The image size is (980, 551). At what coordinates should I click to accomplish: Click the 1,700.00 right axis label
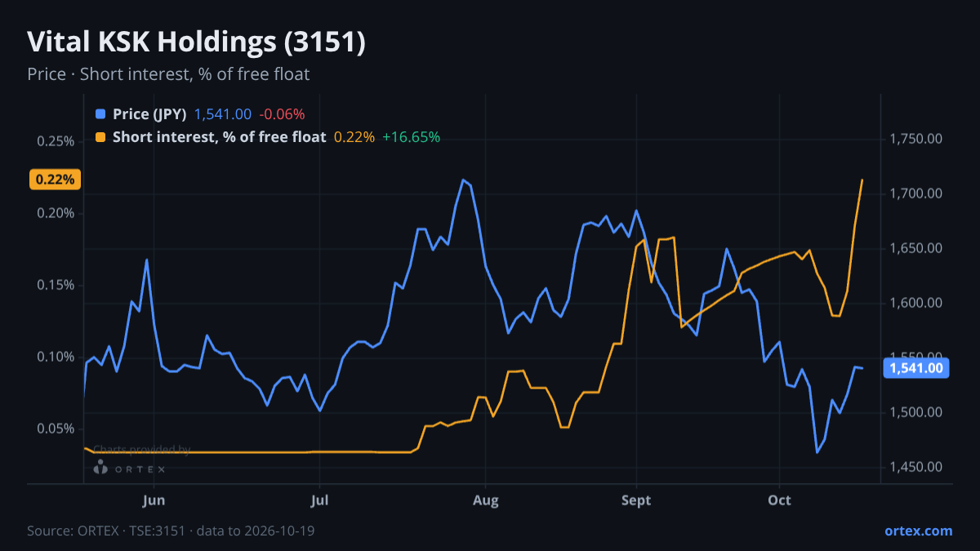pos(916,193)
